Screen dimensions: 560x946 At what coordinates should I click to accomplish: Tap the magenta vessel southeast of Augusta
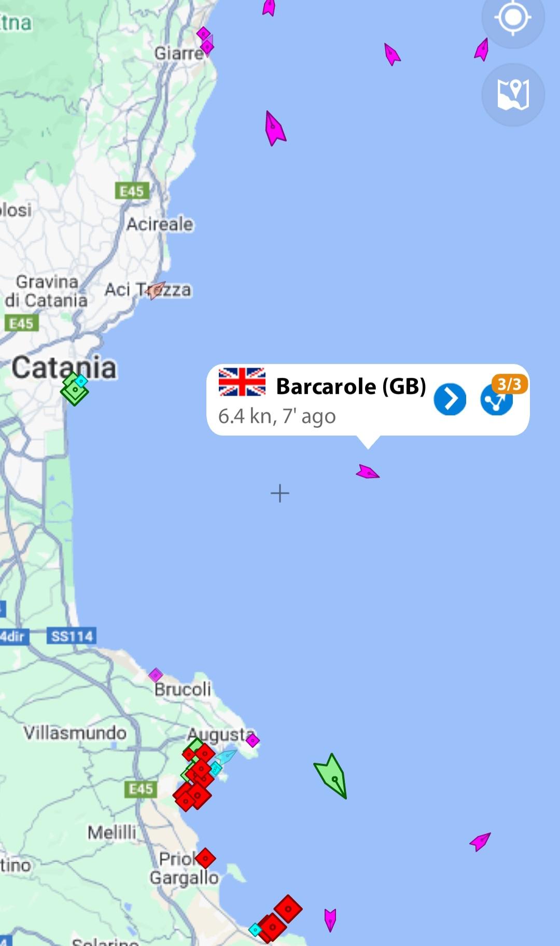pyautogui.click(x=480, y=841)
